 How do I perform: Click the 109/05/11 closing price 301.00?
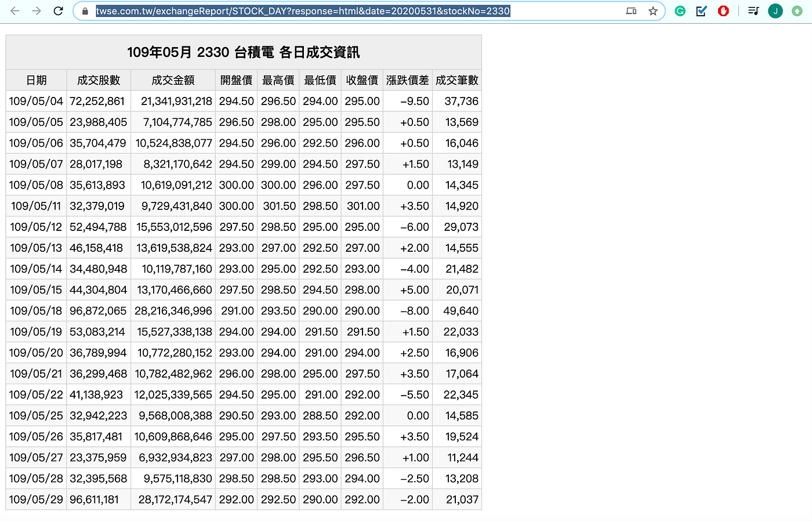pos(363,206)
